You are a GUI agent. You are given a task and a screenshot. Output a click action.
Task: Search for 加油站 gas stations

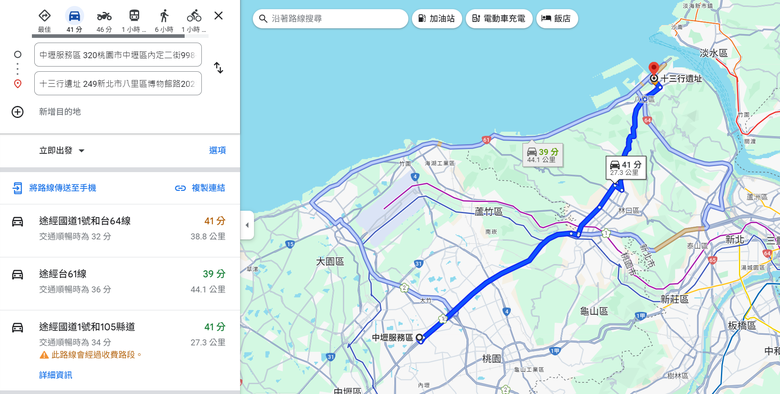tap(437, 18)
